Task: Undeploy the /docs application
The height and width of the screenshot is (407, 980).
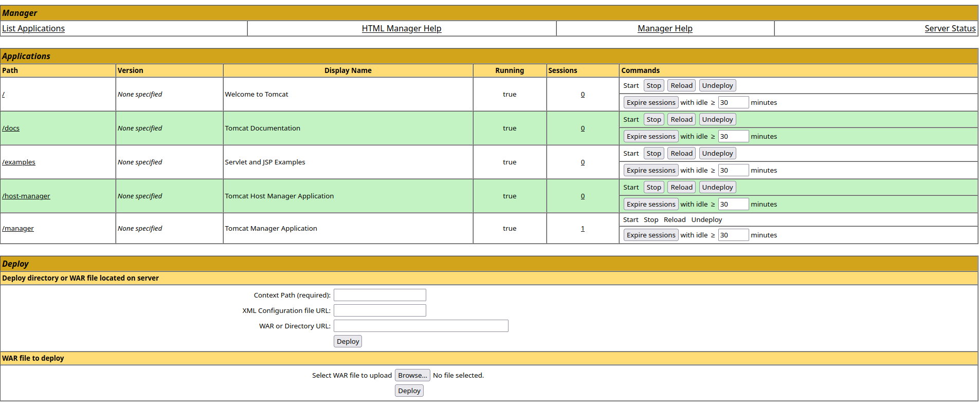Action: 717,120
